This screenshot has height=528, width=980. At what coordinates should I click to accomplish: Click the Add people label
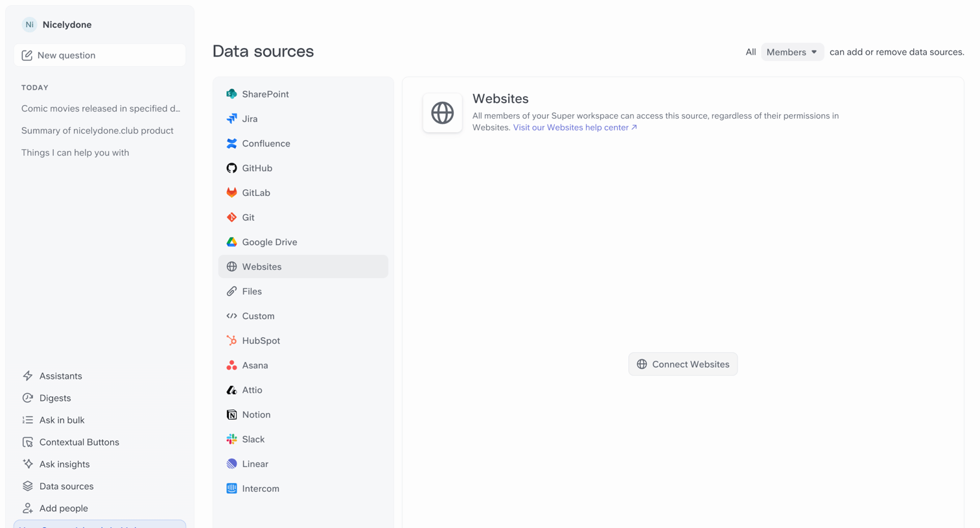(x=64, y=509)
